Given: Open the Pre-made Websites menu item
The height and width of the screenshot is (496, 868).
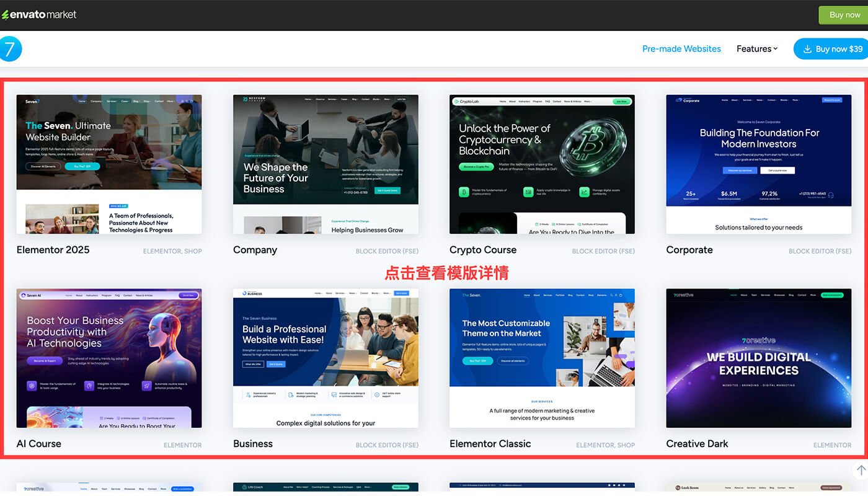Looking at the screenshot, I should (681, 49).
